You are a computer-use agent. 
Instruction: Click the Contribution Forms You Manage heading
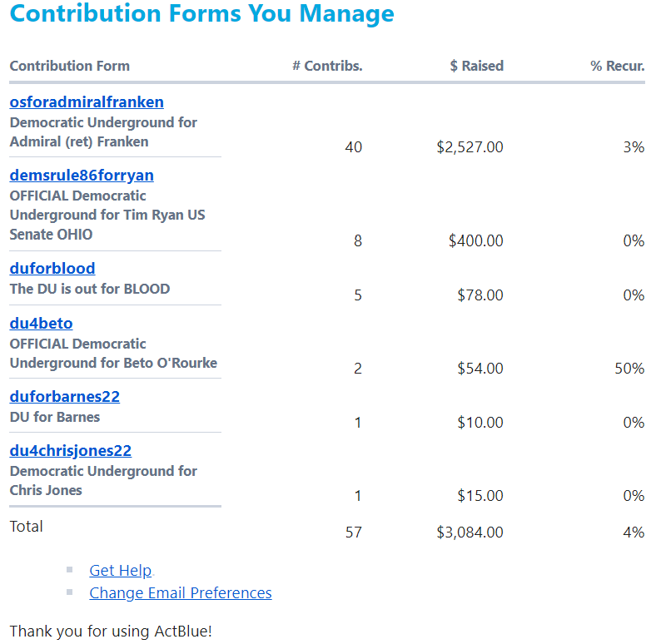[202, 14]
